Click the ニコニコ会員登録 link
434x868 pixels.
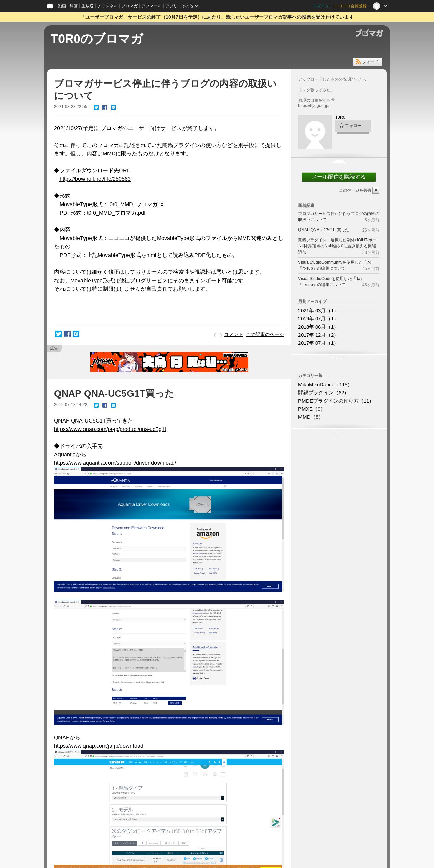pyautogui.click(x=351, y=6)
